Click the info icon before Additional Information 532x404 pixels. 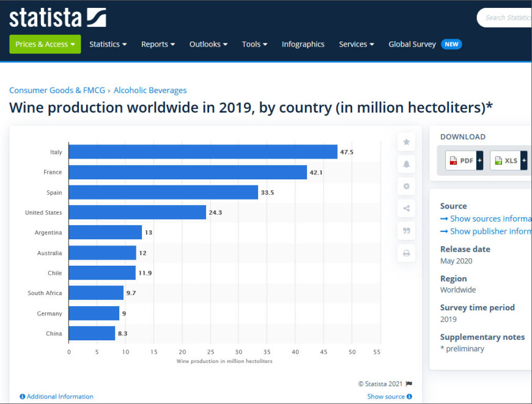click(x=23, y=397)
